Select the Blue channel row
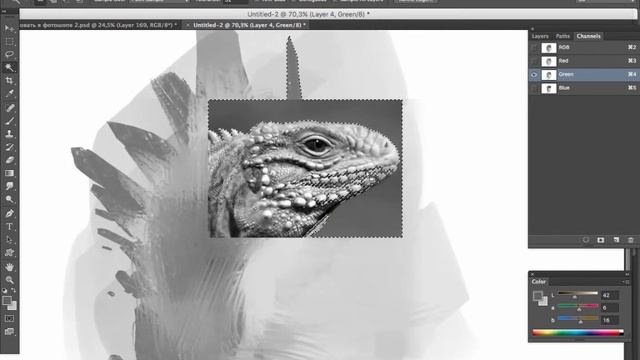 point(584,88)
